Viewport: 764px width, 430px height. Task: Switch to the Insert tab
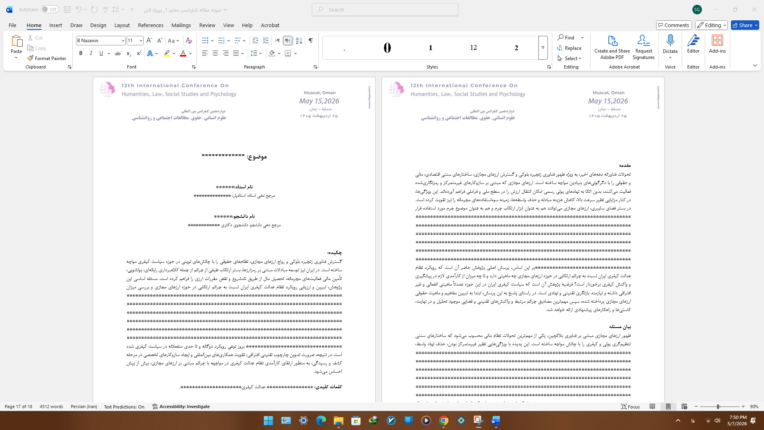(56, 25)
